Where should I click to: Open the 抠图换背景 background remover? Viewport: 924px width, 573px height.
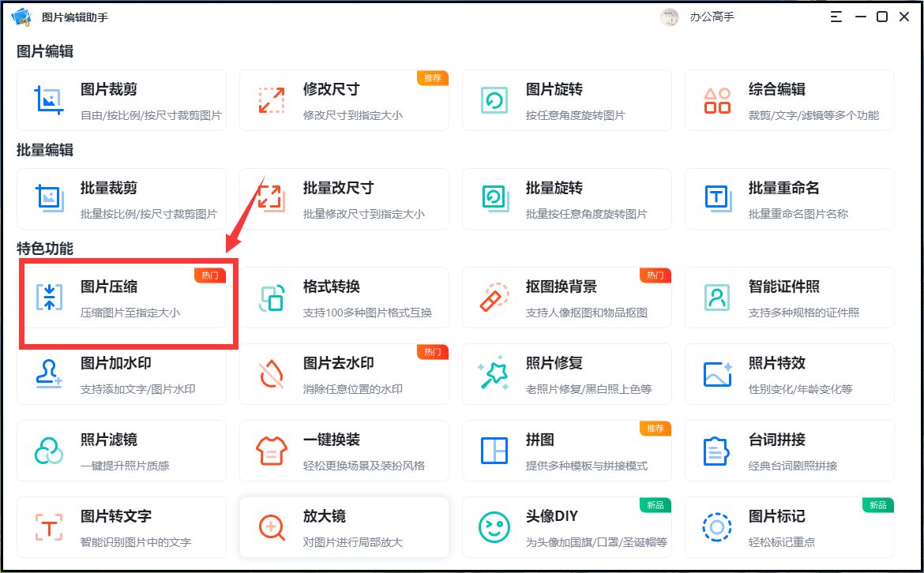(x=567, y=298)
